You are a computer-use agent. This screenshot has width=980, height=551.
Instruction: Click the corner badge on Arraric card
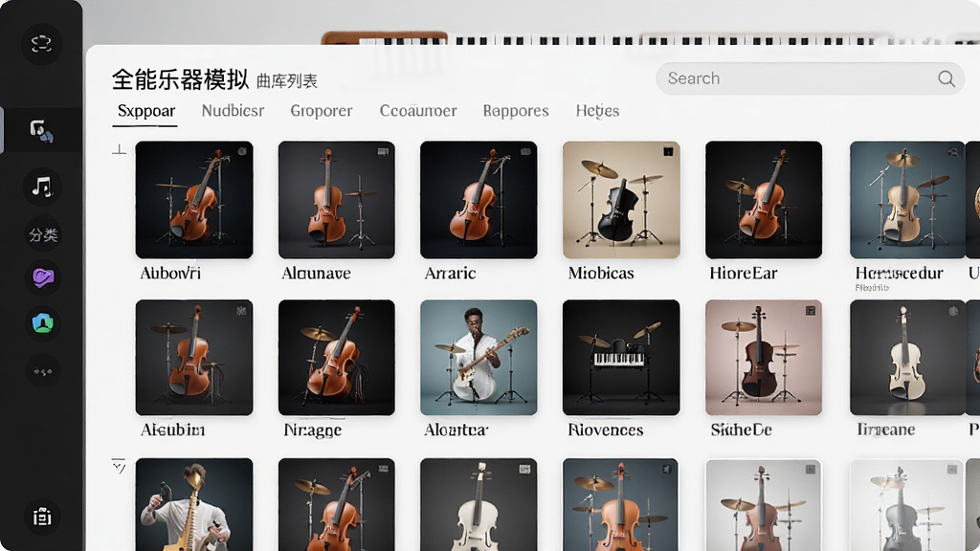525,151
